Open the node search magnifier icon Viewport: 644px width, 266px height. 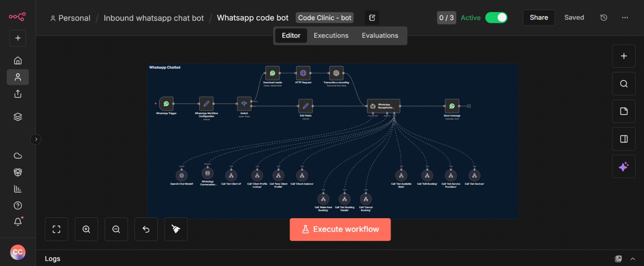coord(623,84)
